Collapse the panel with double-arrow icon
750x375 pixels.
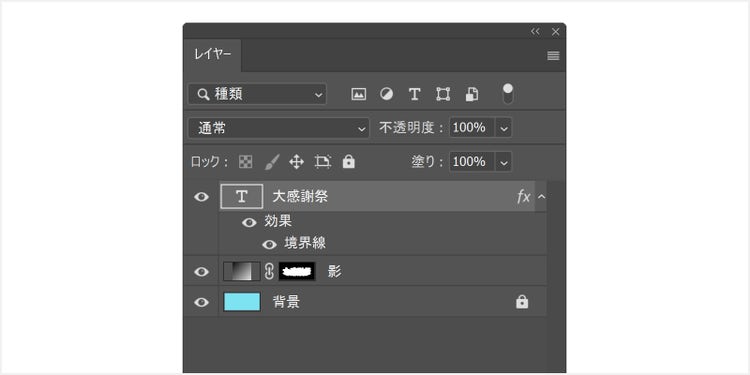(x=535, y=32)
